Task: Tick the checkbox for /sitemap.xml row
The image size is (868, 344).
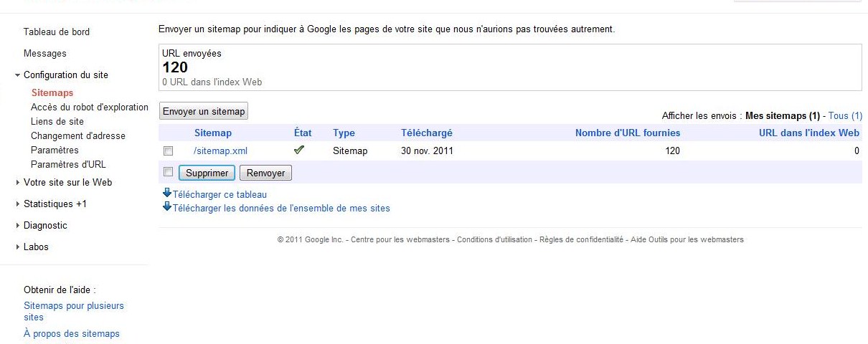Action: [168, 151]
